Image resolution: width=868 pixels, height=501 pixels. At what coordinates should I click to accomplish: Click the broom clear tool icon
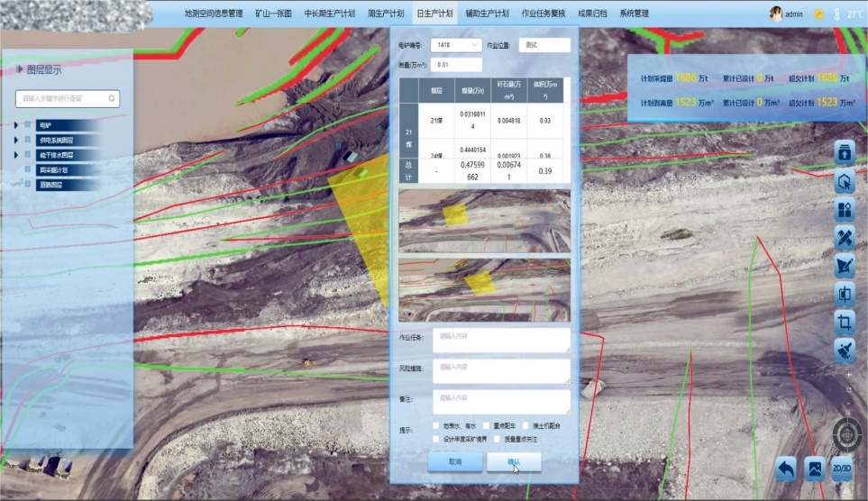(845, 349)
